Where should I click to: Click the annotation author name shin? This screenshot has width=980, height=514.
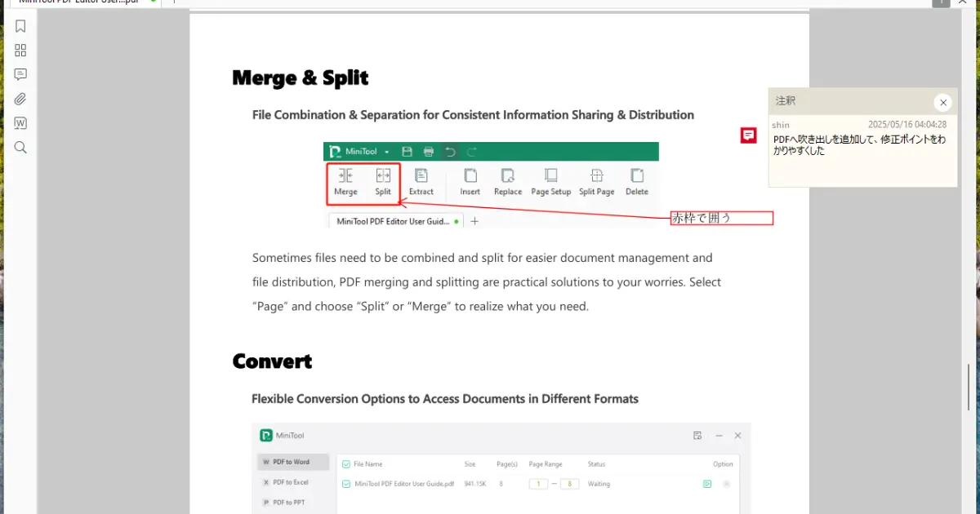click(x=781, y=125)
